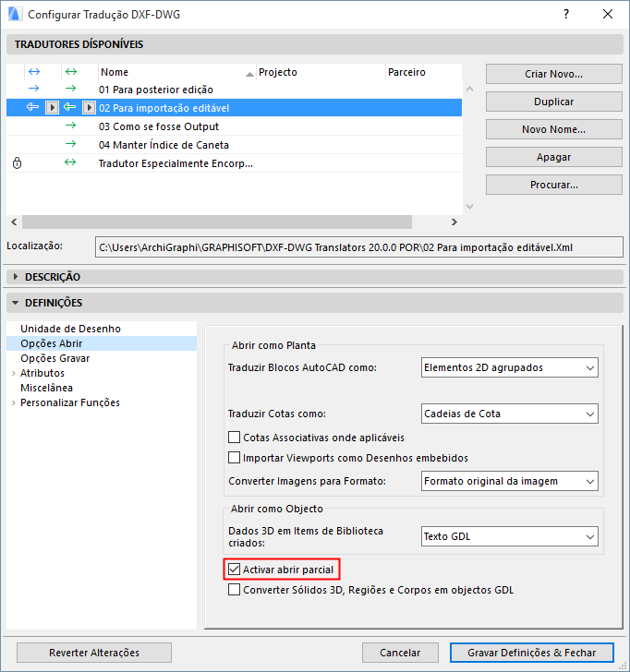Open Converter Imagens para Formato dropdown
This screenshot has height=672, width=630.
[x=510, y=481]
